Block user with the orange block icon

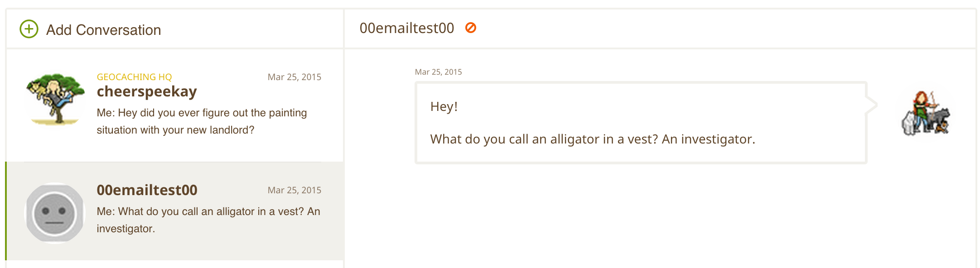pyautogui.click(x=471, y=28)
